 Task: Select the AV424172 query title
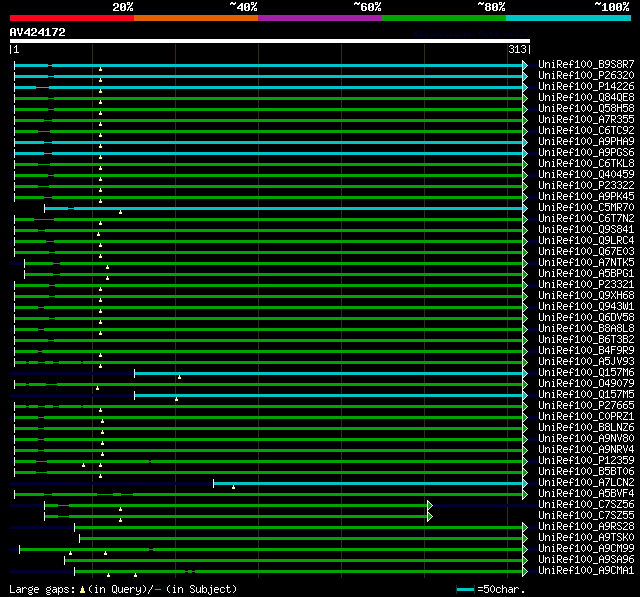pos(38,32)
